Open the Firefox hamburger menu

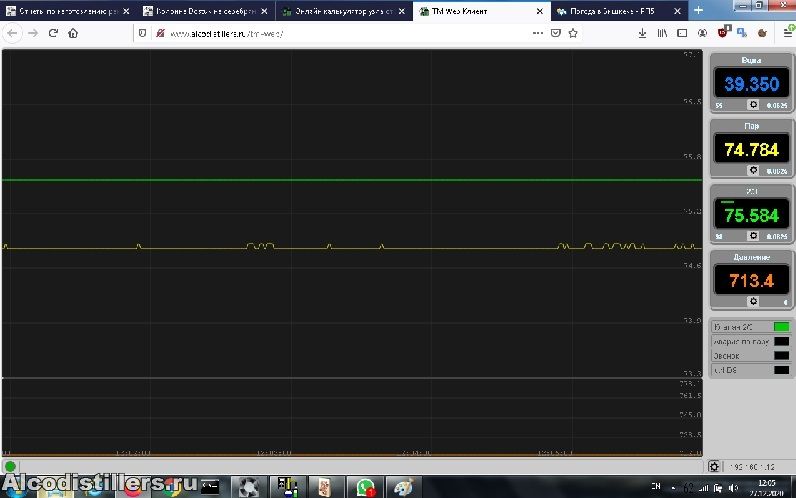(x=787, y=33)
